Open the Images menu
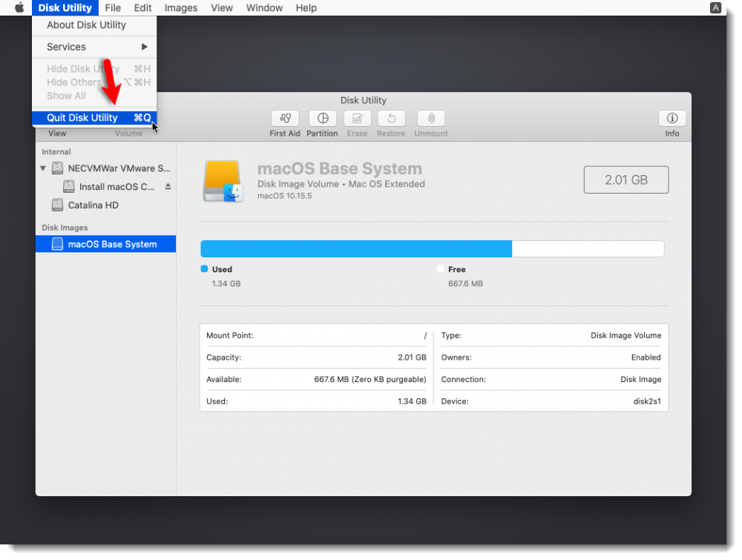 point(180,7)
